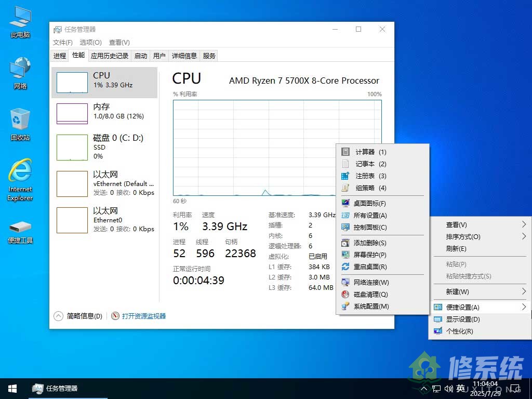Open the 选项(O) menu
Screen dimensions: 532x399
(90, 42)
